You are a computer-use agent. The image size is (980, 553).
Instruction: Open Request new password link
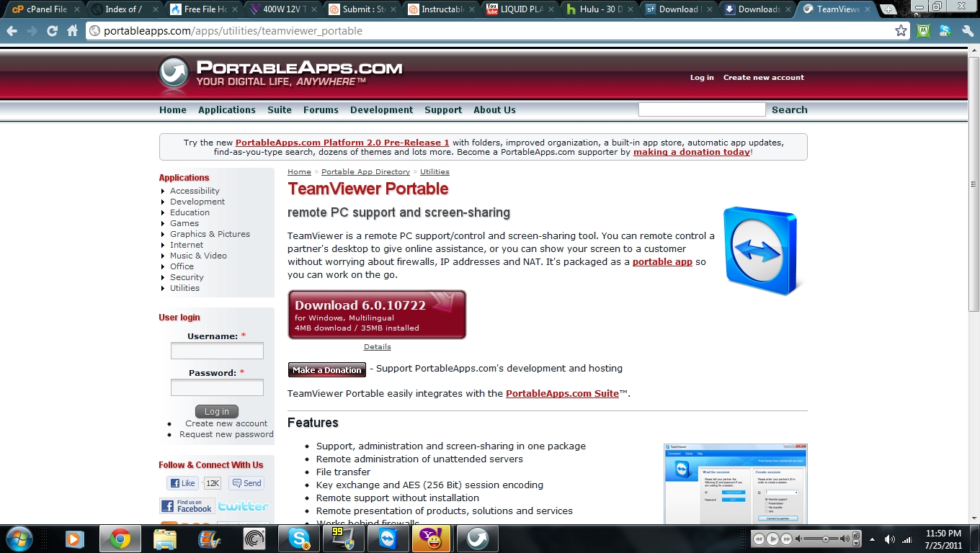pos(226,435)
